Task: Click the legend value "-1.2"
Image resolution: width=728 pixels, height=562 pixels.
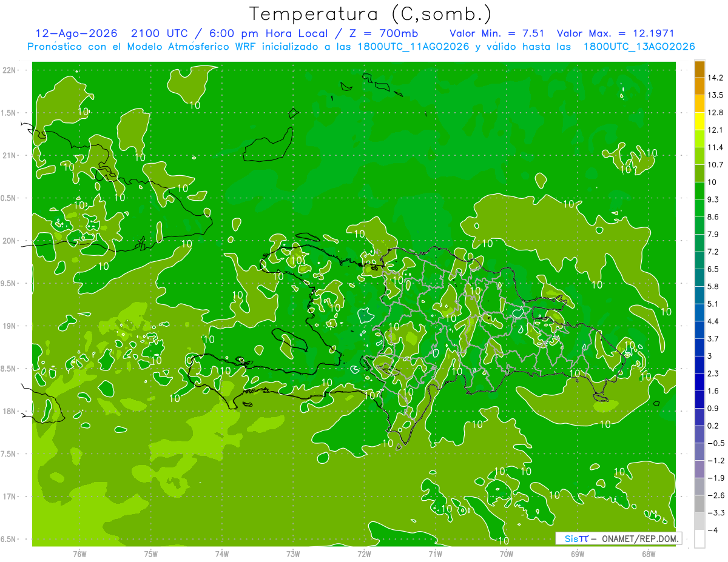Action: 716,461
